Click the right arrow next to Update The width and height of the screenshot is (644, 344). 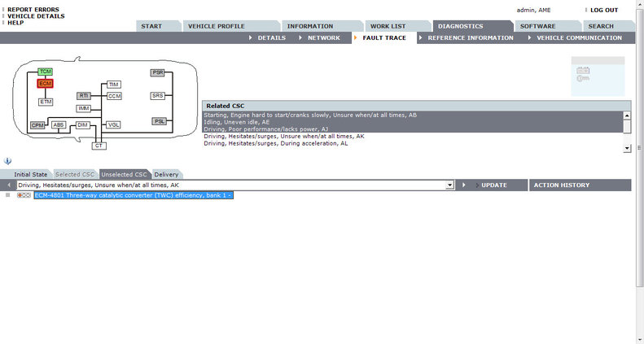tap(463, 185)
